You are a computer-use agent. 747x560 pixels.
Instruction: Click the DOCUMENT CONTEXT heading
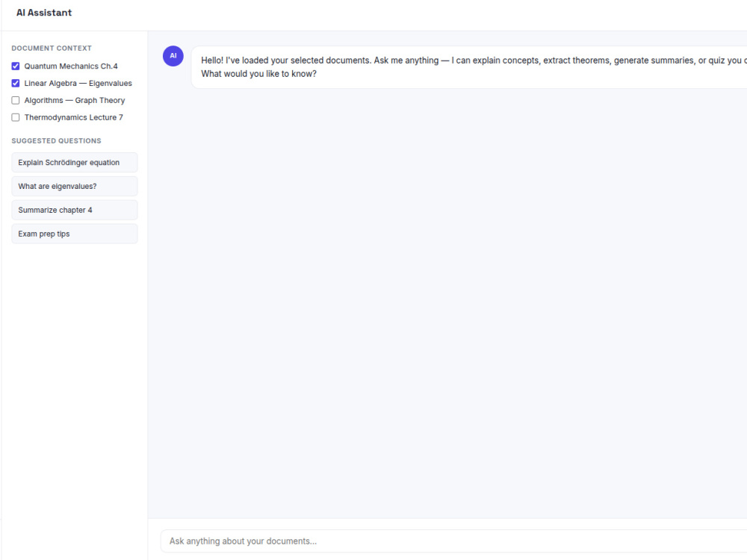click(52, 48)
